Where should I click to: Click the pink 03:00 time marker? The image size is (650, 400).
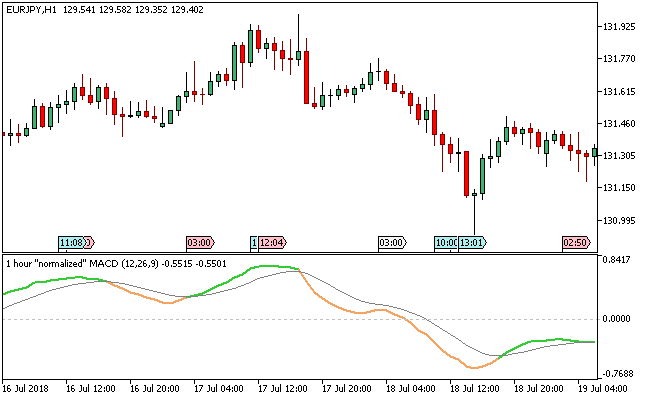[x=199, y=242]
